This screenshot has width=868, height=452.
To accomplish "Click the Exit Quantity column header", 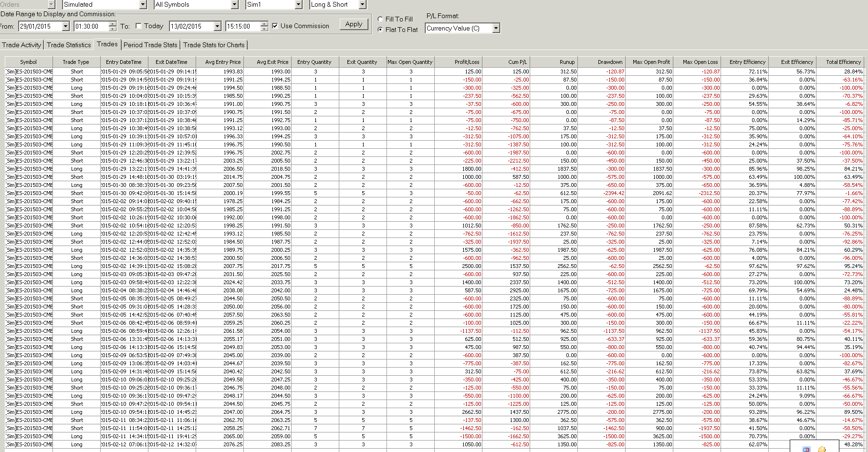I will click(x=363, y=62).
